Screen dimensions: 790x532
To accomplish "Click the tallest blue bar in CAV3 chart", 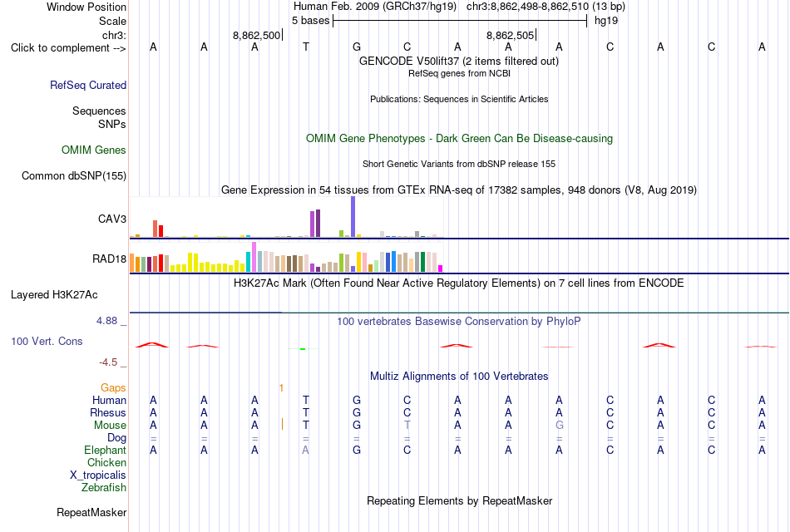I will click(x=353, y=217).
